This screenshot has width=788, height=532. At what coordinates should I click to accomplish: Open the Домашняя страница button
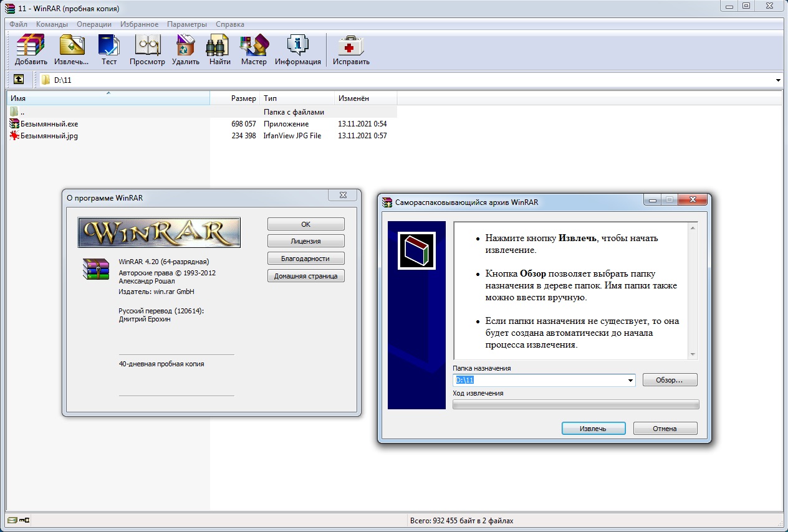[305, 276]
